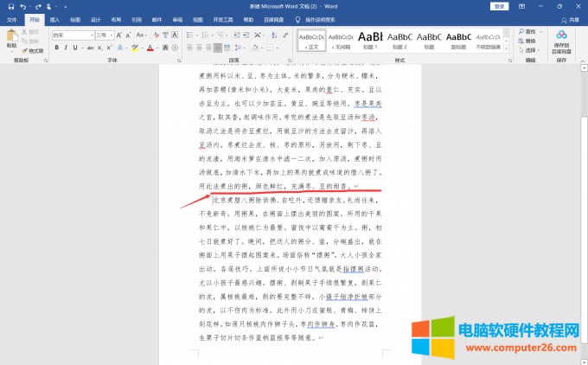Viewport: 588px width, 365px height.
Task: Apply character shading A icon
Action: pyautogui.click(x=165, y=48)
